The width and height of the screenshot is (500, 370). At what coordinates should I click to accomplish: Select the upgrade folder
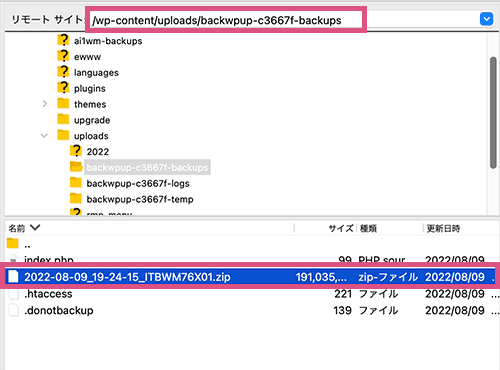92,120
